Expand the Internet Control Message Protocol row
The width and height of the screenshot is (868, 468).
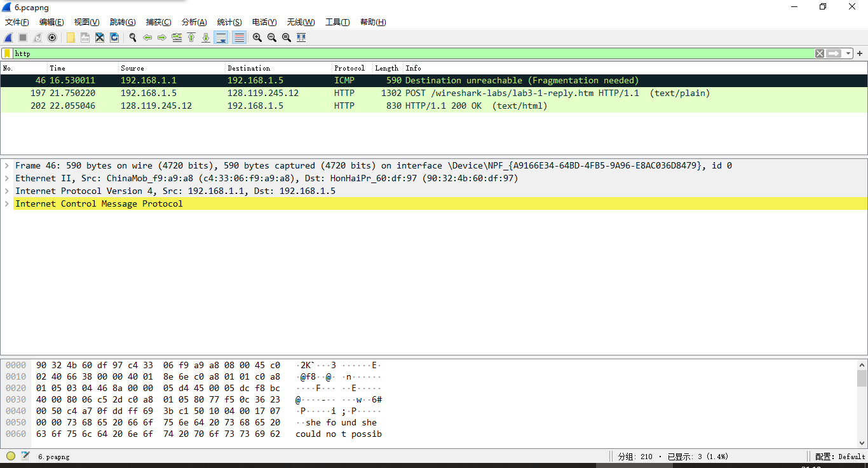point(7,203)
